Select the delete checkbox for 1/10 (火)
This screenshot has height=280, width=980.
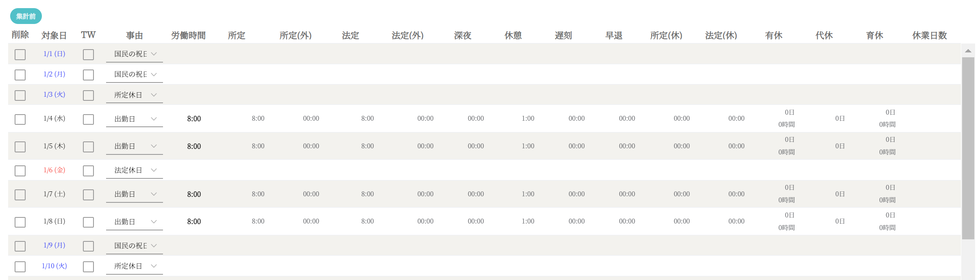[20, 267]
